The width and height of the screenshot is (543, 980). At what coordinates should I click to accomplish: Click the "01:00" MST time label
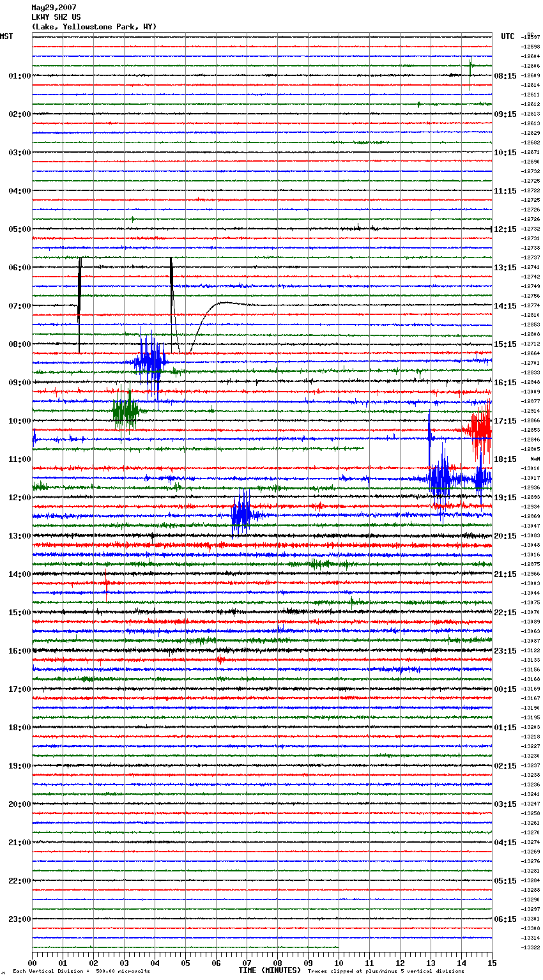[x=20, y=76]
